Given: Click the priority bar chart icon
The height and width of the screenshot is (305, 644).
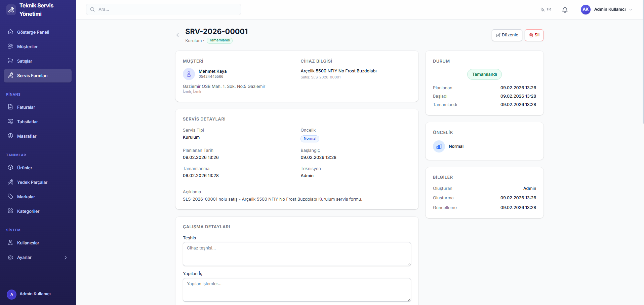Looking at the screenshot, I should click(439, 146).
